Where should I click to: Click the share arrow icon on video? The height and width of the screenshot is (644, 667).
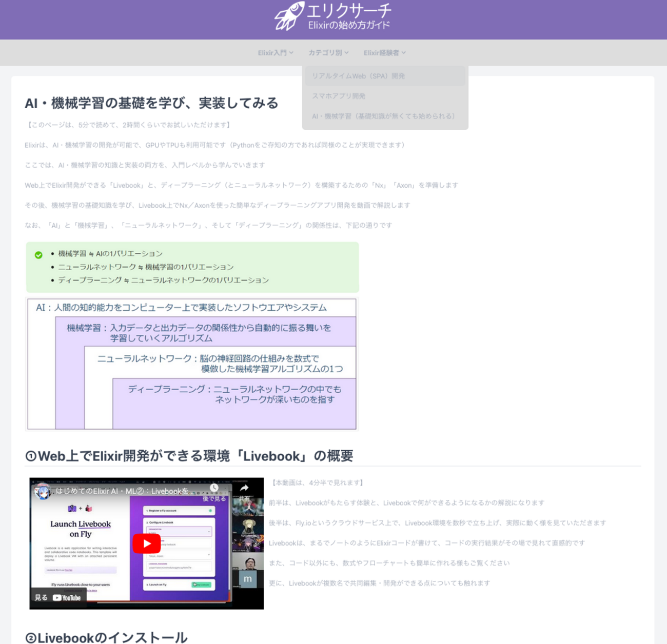(x=244, y=488)
